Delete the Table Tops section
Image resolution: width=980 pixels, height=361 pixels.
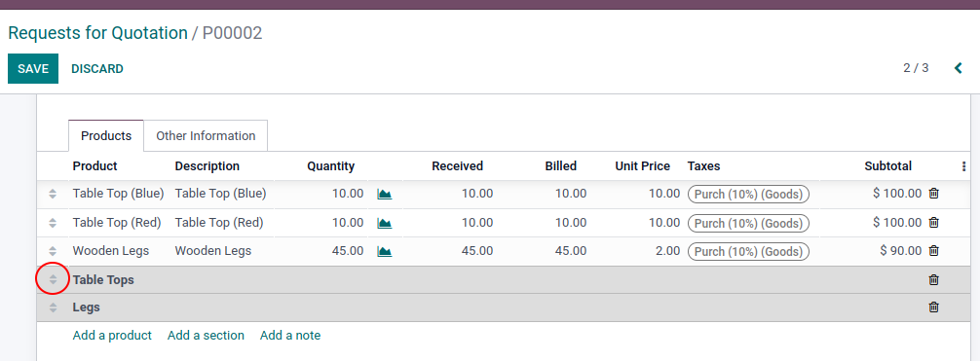934,280
